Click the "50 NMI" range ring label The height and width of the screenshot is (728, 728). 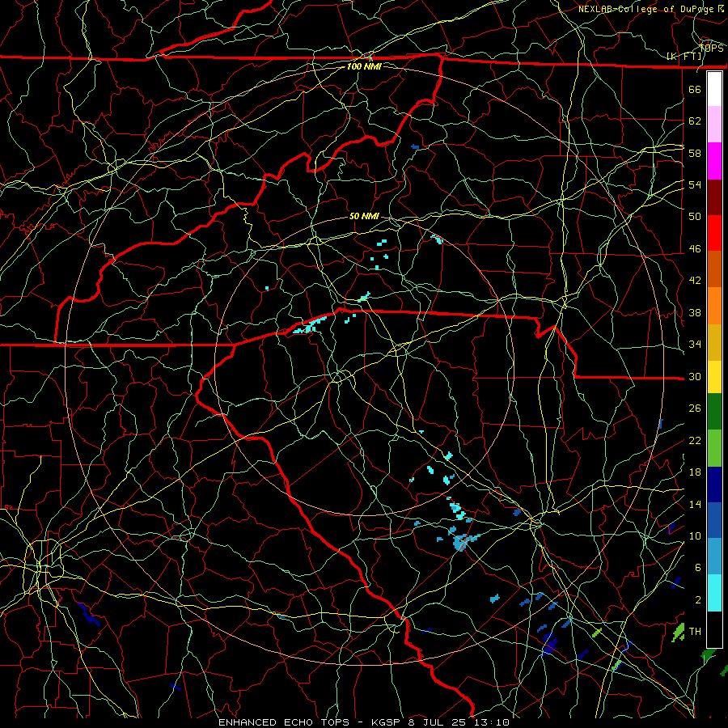364,216
